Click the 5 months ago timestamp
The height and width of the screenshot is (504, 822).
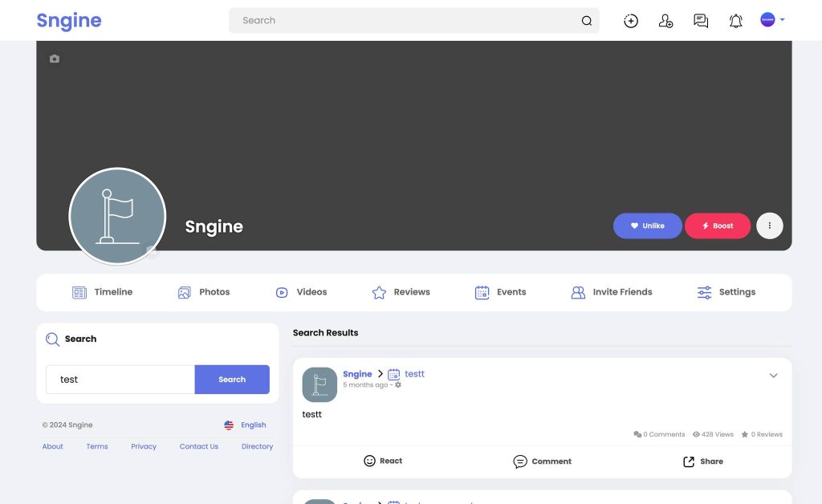click(365, 385)
